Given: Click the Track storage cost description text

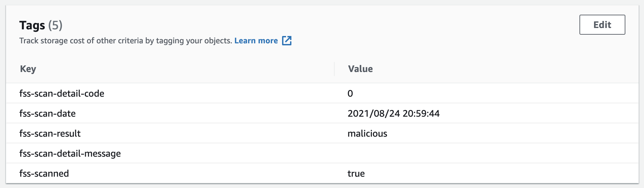Looking at the screenshot, I should click(126, 41).
